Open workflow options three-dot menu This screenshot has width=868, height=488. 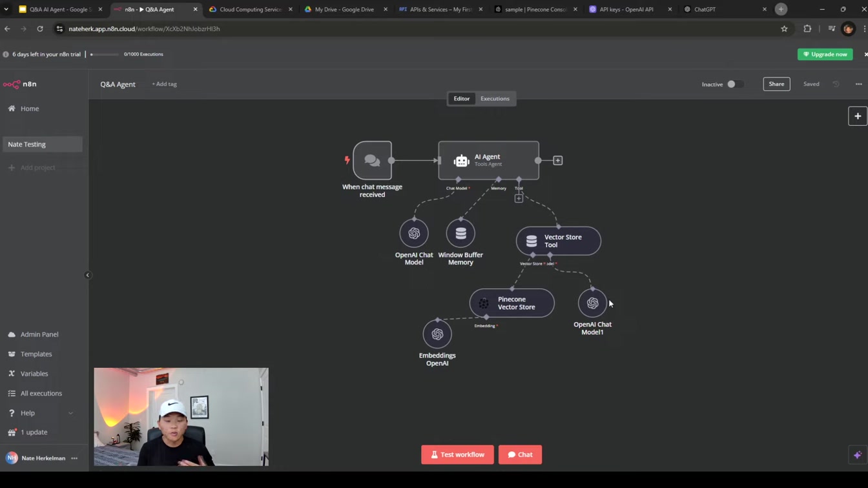858,84
